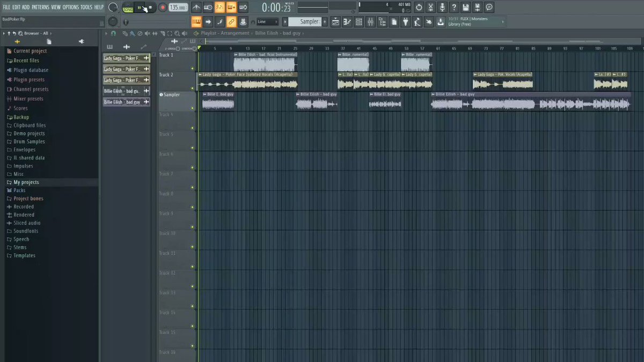Toggle loop recording icon
The height and width of the screenshot is (362, 644).
pos(243,8)
